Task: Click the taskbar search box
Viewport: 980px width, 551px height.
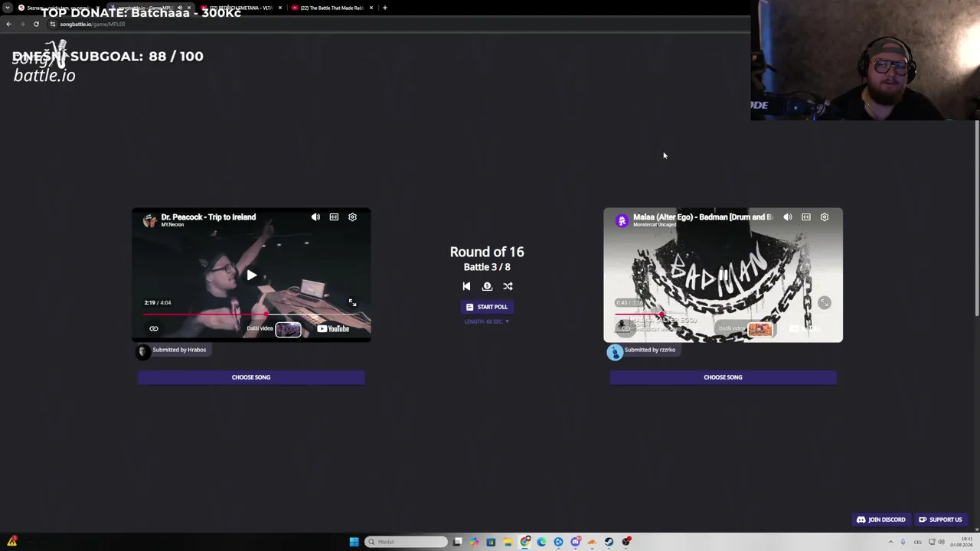Action: pyautogui.click(x=407, y=542)
